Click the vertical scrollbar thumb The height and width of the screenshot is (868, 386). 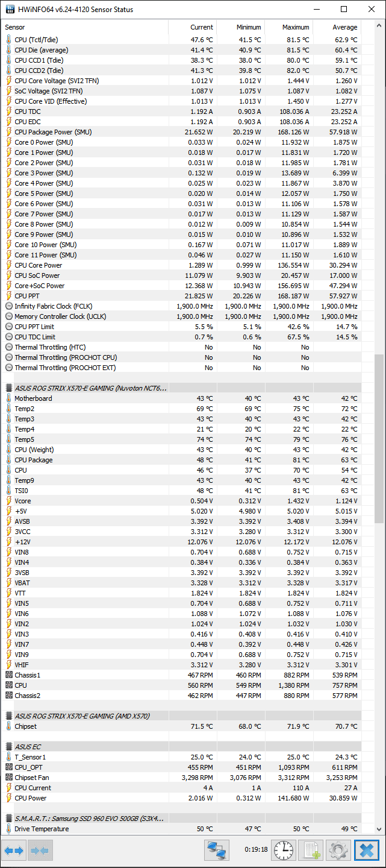pos(379,440)
